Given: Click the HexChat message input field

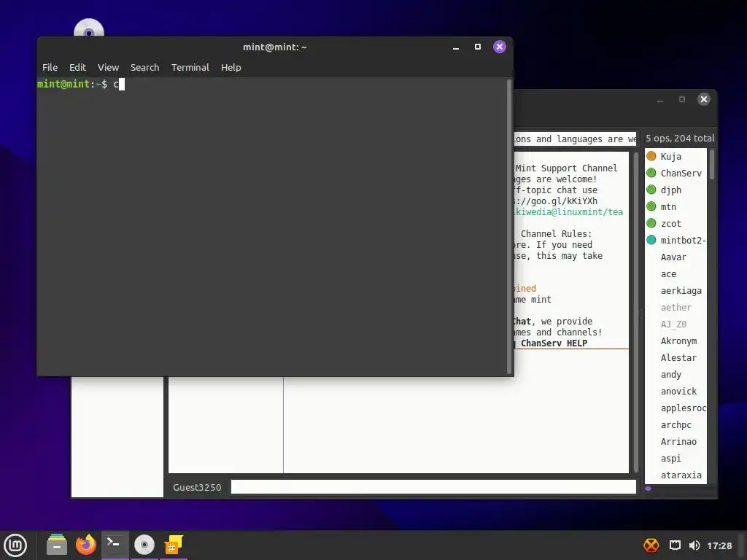Looking at the screenshot, I should tap(433, 487).
